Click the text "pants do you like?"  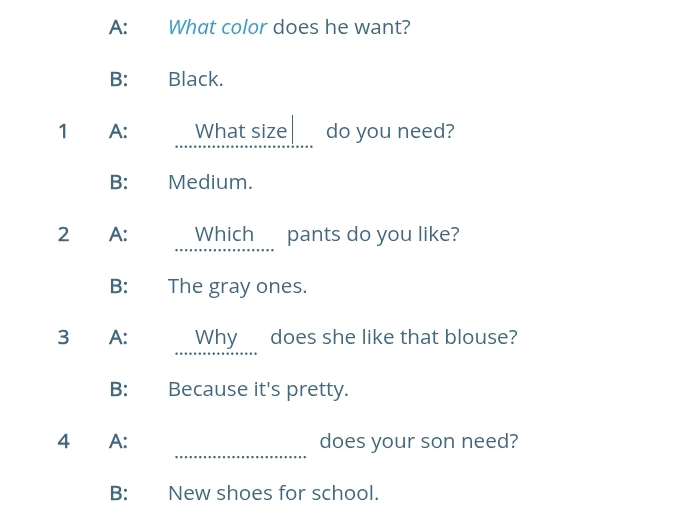pyautogui.click(x=373, y=235)
